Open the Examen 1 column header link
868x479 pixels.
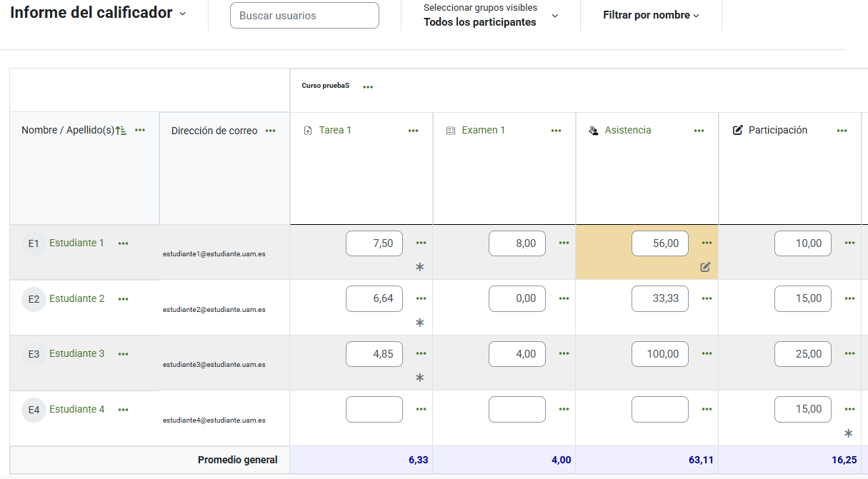[483, 130]
